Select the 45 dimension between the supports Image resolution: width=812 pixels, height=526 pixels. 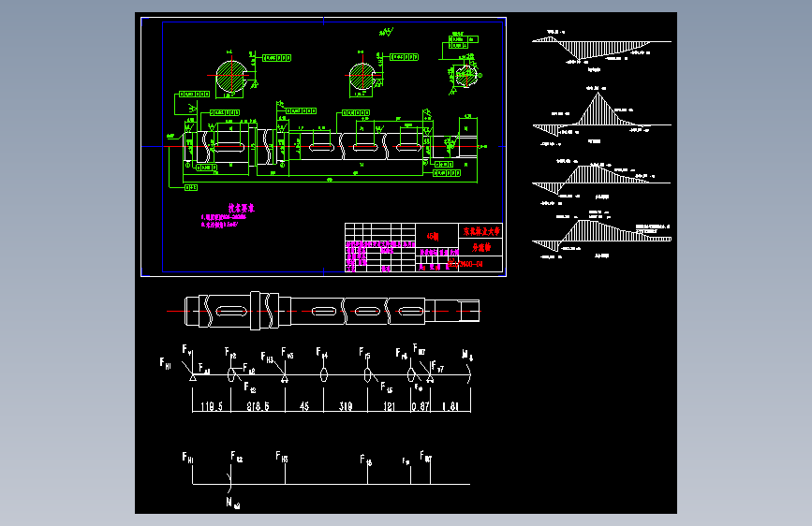coord(304,406)
